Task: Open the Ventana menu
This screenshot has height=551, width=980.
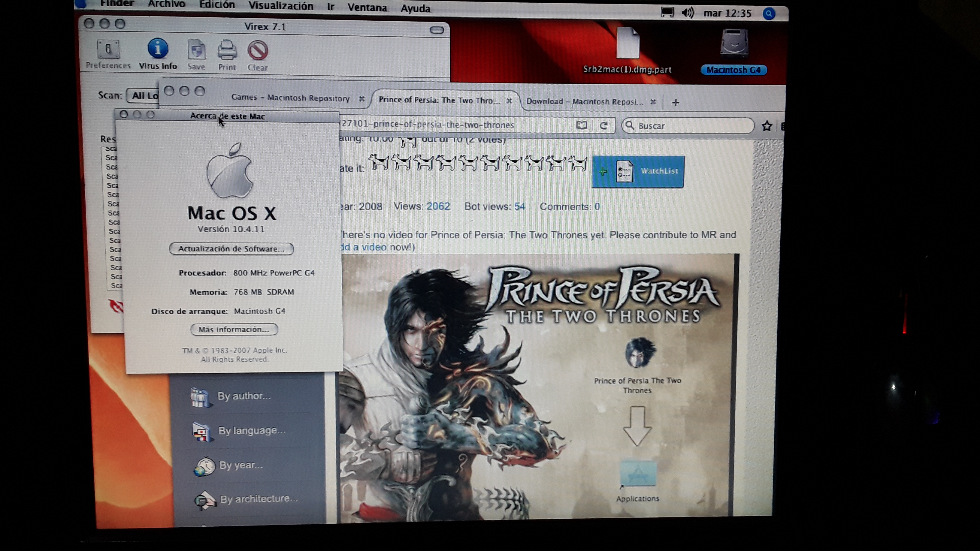Action: pos(367,8)
